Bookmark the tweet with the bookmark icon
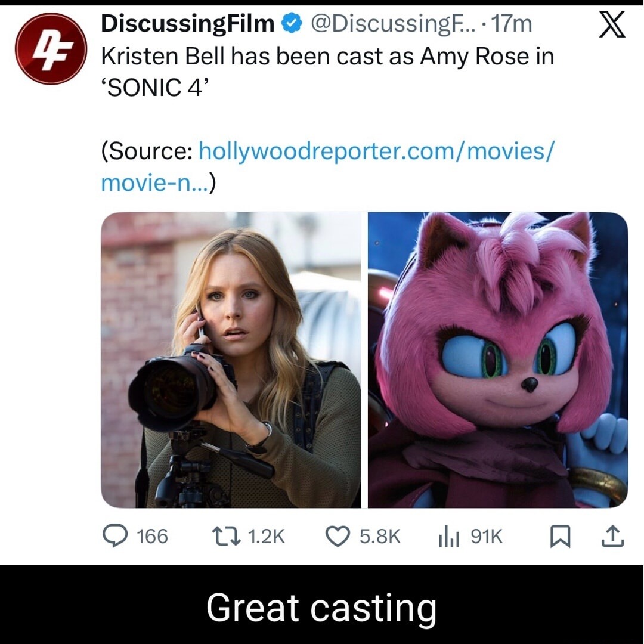644x644 pixels. [559, 537]
